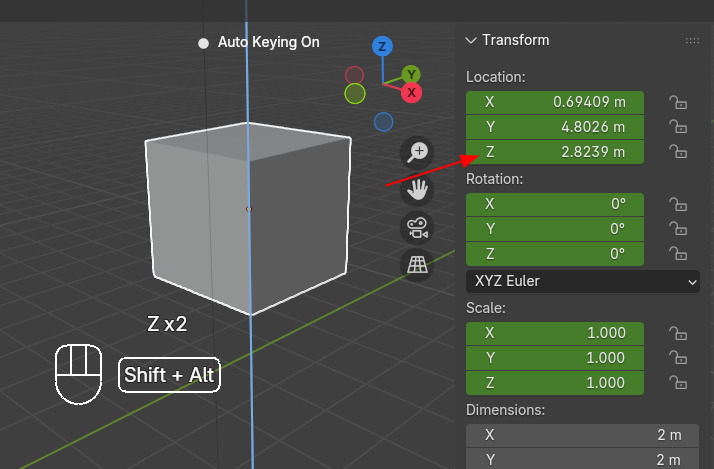The image size is (714, 469).
Task: Click the Location Z field 2.8239 m
Action: coord(555,152)
